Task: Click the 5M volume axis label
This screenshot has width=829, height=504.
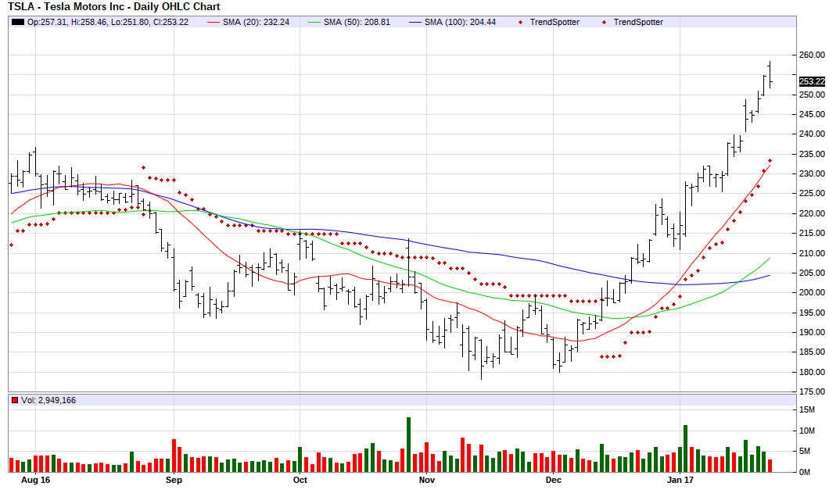Action: 805,451
